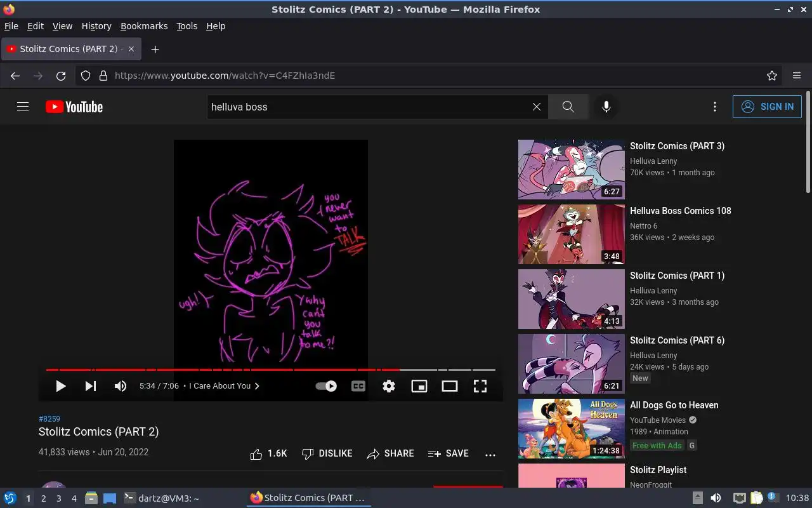Open the Stolitz Playlist title

658,470
